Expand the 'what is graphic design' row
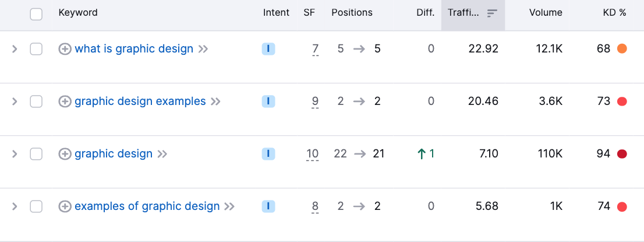The width and height of the screenshot is (644, 242). coord(15,50)
